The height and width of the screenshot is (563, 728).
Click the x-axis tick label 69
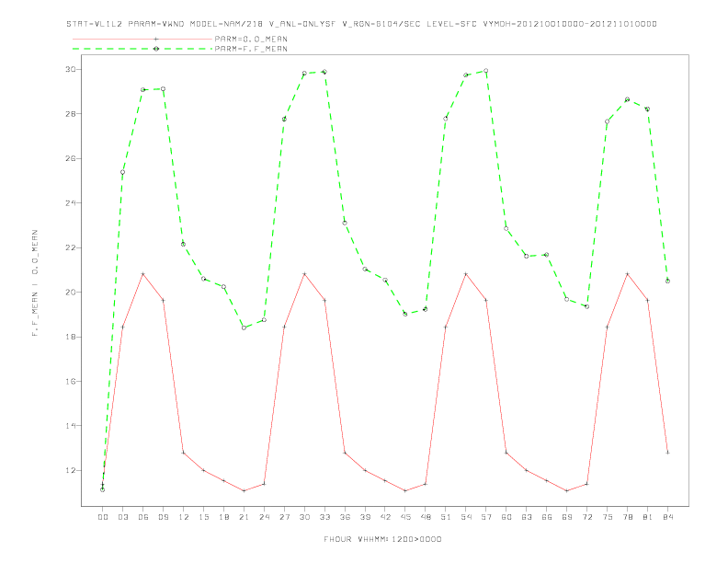point(567,517)
